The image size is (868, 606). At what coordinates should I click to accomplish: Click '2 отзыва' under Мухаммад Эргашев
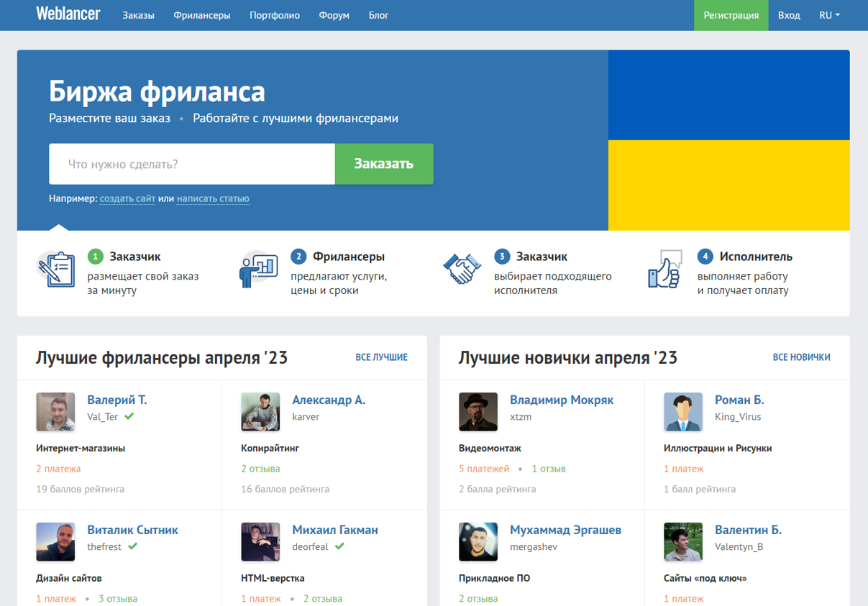click(478, 599)
